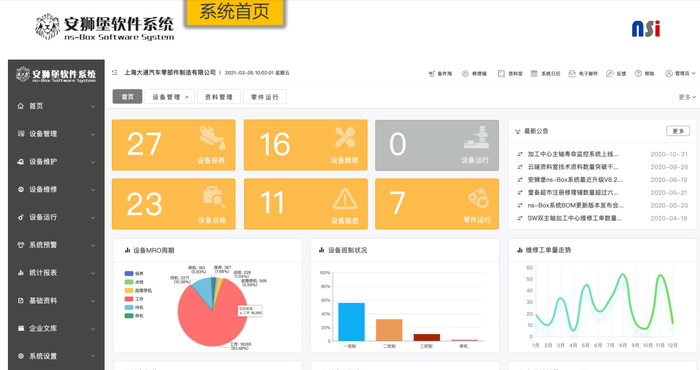This screenshot has height=370, width=700.
Task: Expand 设备运行 menu using its chevron
Action: 93,217
